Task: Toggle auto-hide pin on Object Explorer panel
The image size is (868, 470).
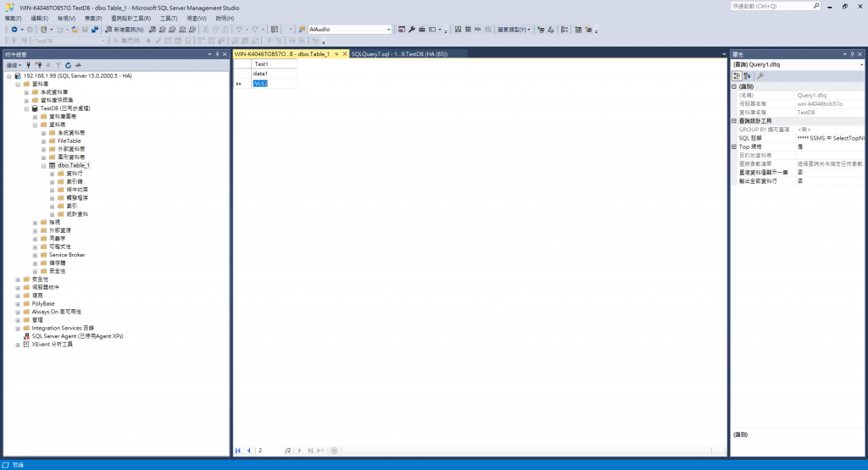Action: 217,54
